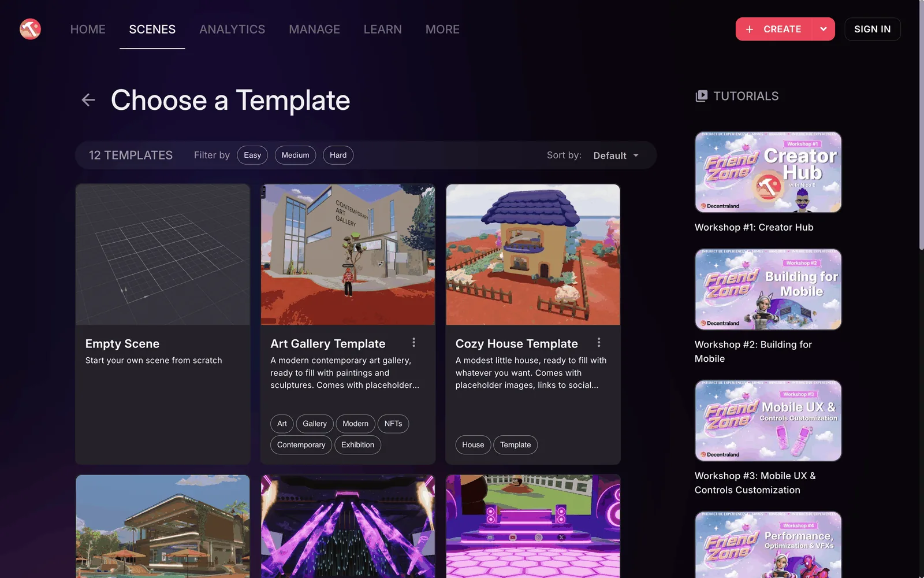Viewport: 924px width, 578px height.
Task: Open the More menu
Action: coord(442,29)
